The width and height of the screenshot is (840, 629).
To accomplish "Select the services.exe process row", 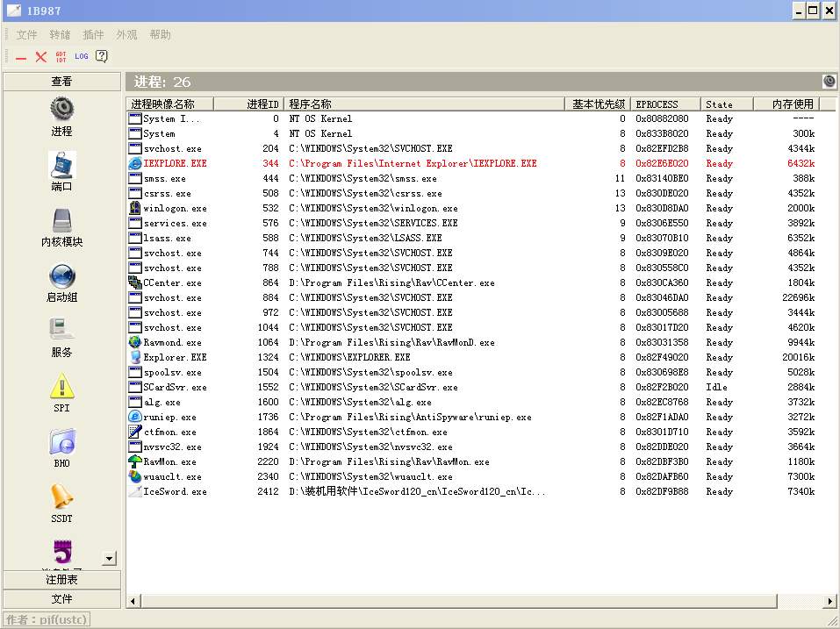I will point(471,223).
